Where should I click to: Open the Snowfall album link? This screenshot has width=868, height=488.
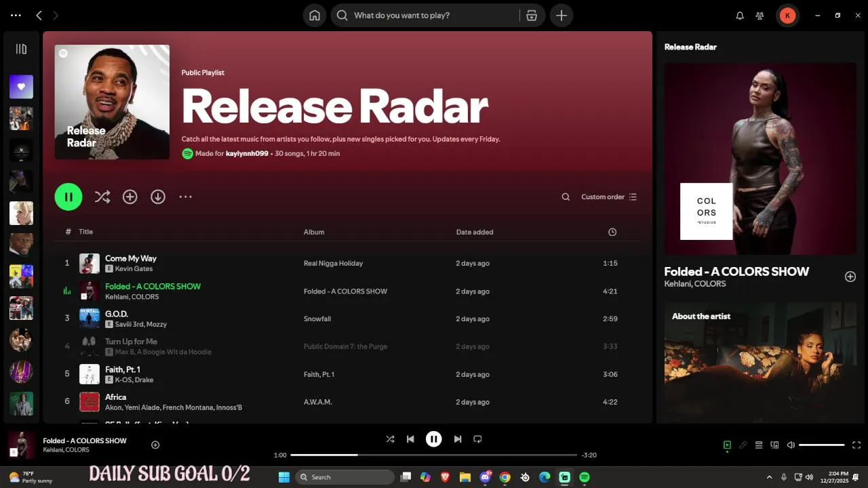317,319
